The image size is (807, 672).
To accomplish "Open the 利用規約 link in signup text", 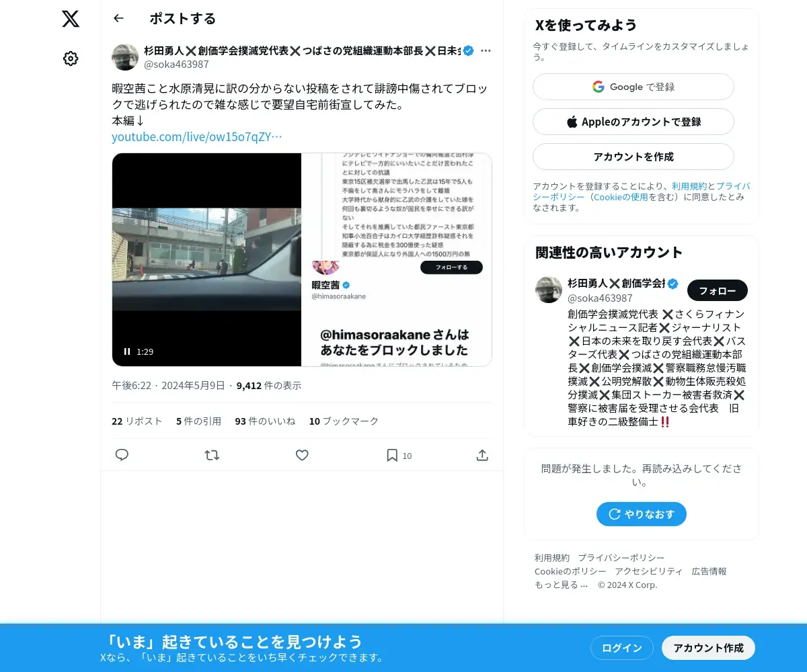I will (689, 186).
